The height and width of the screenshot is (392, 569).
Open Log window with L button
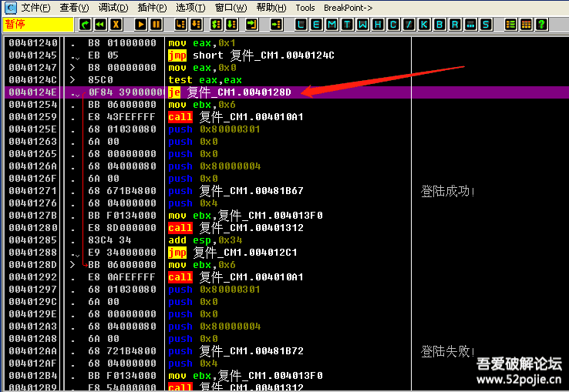click(x=301, y=24)
